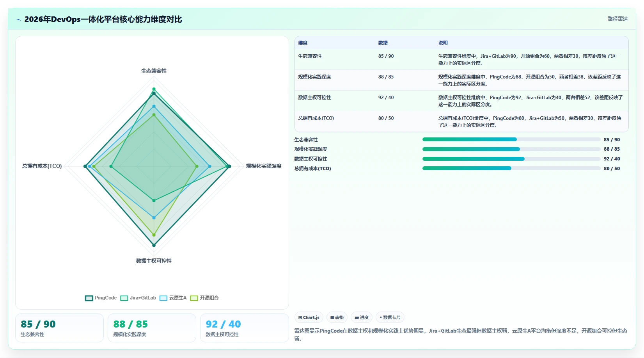Click the 总拥有成本(TCO) progress bar
This screenshot has width=644, height=358.
pyautogui.click(x=511, y=168)
